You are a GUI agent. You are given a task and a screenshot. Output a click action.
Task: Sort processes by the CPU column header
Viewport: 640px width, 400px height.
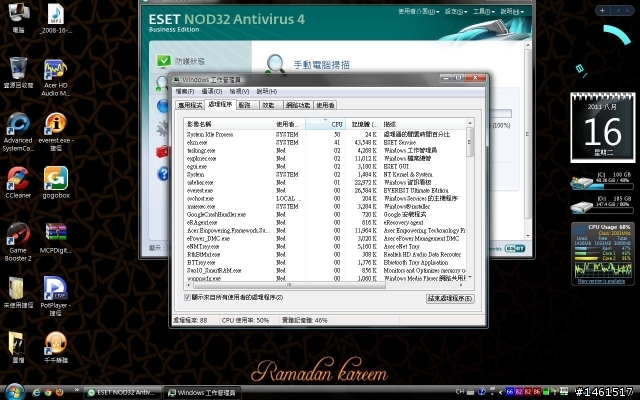point(325,124)
